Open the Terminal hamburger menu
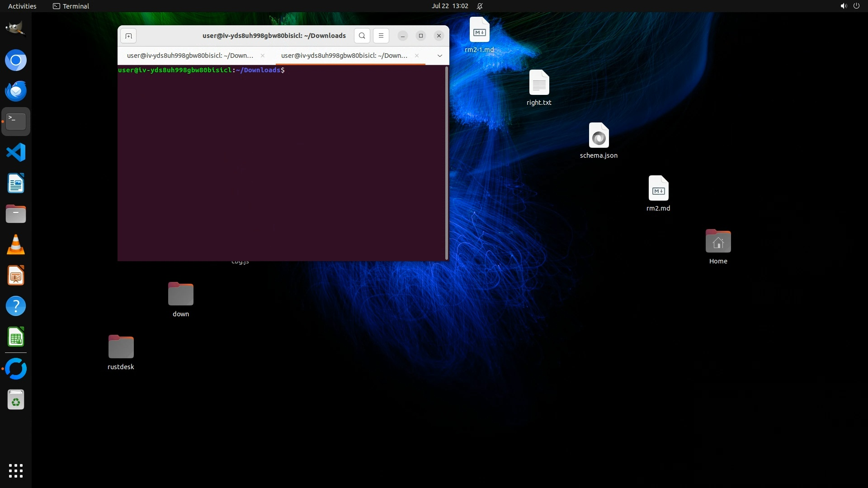The image size is (868, 488). coord(381,36)
